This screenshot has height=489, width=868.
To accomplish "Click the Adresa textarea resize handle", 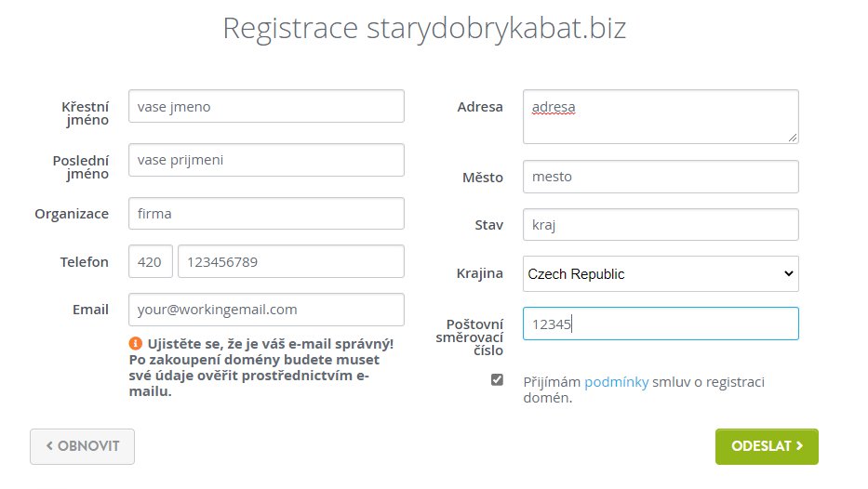I will [x=792, y=138].
